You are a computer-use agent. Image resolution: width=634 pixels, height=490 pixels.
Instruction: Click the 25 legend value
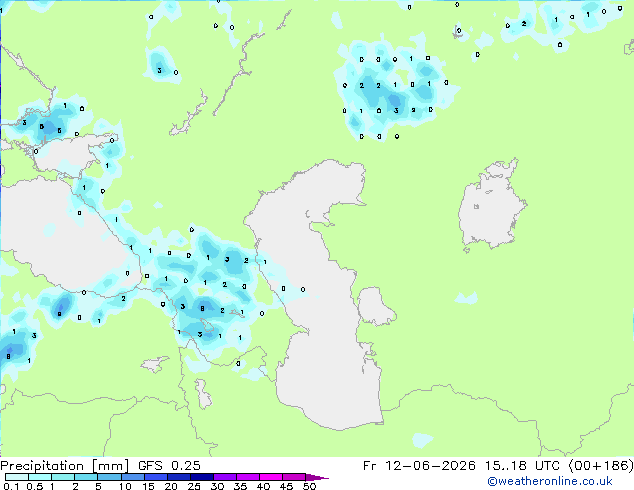(194, 486)
